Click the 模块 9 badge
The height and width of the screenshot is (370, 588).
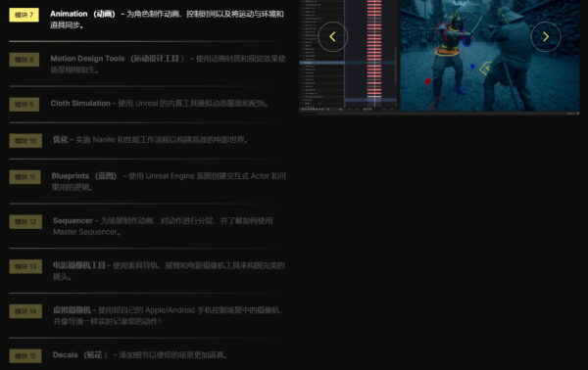click(24, 104)
